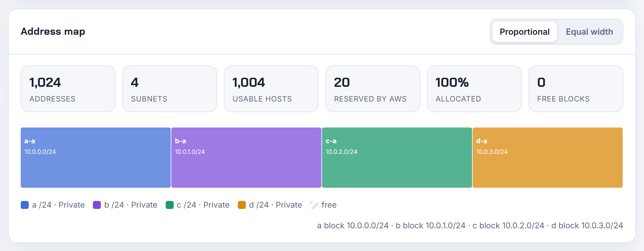Select the c-a 10.0.2.0/24 subnet block
This screenshot has height=251, width=644.
(x=397, y=158)
